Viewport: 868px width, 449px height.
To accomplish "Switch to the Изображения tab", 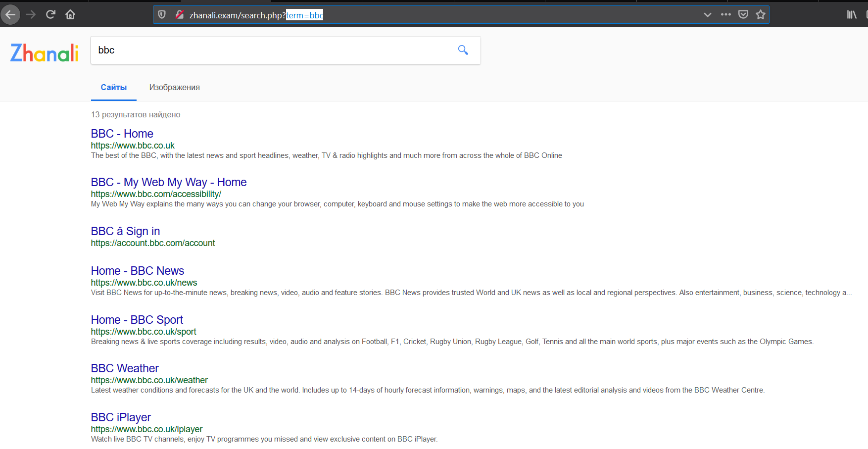I will 175,87.
